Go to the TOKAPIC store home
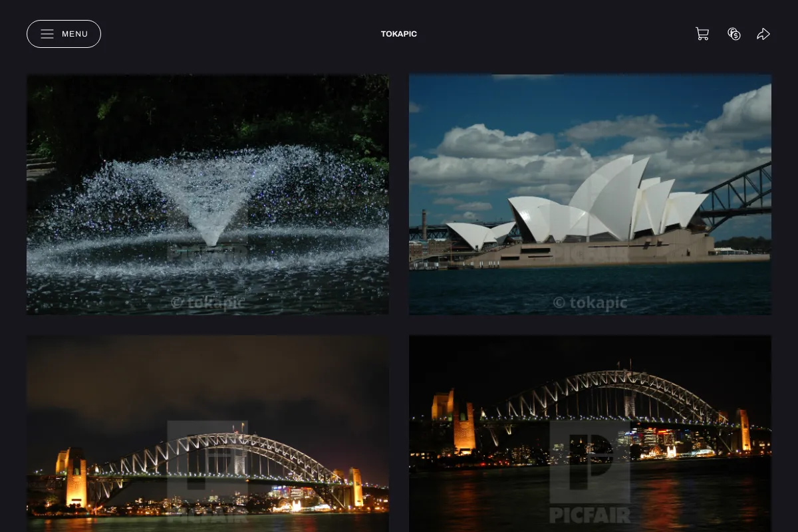The height and width of the screenshot is (532, 798). pos(399,34)
